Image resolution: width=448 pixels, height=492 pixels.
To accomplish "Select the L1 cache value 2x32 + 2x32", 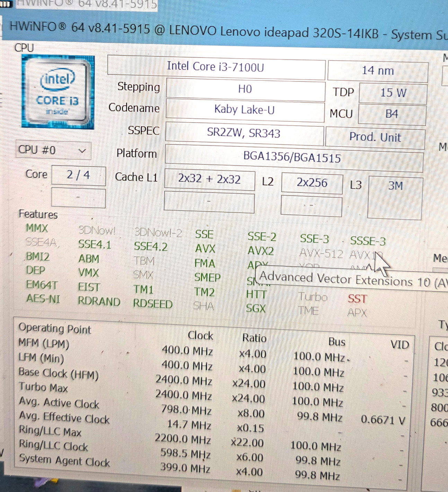I will [x=209, y=179].
